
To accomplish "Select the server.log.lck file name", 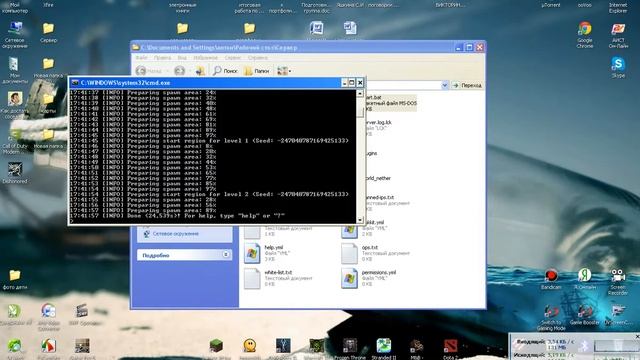I will (x=379, y=122).
